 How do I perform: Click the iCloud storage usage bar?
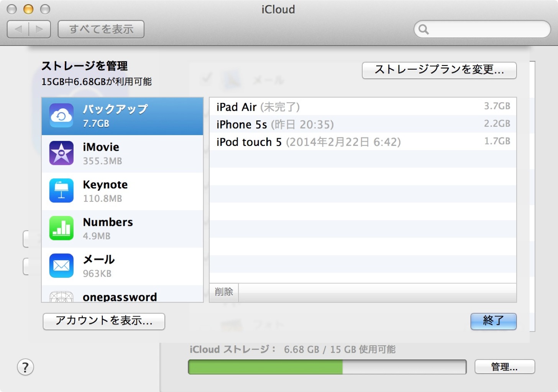point(327,367)
